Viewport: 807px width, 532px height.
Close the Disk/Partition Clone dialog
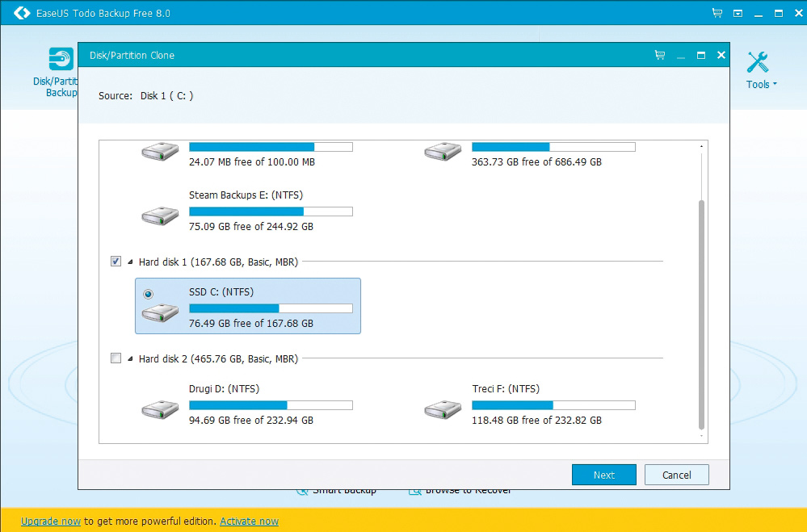(721, 55)
